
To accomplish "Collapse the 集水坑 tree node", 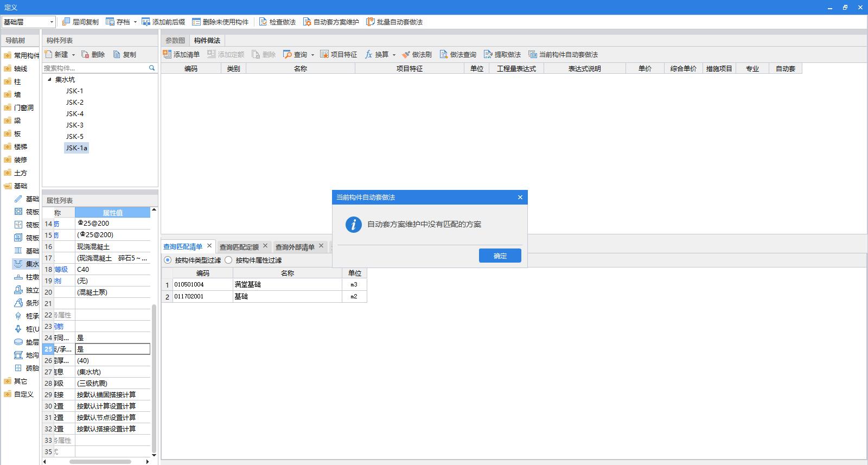I will point(49,79).
